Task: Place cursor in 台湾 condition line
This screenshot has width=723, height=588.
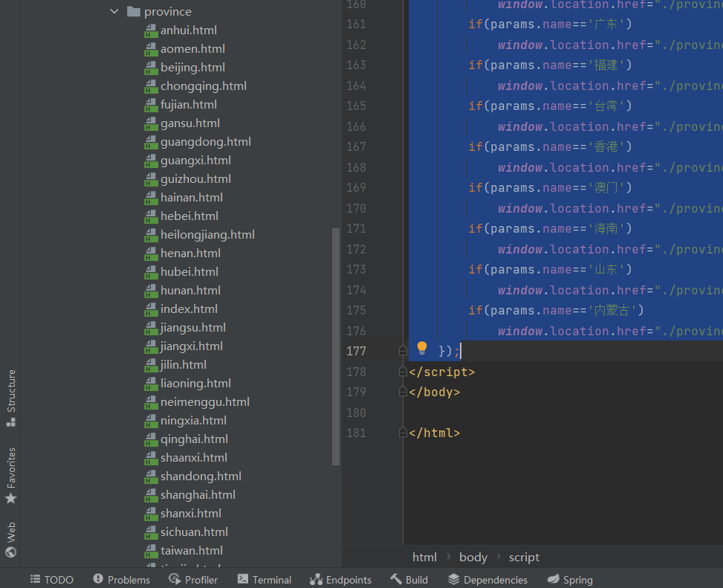Action: (550, 106)
